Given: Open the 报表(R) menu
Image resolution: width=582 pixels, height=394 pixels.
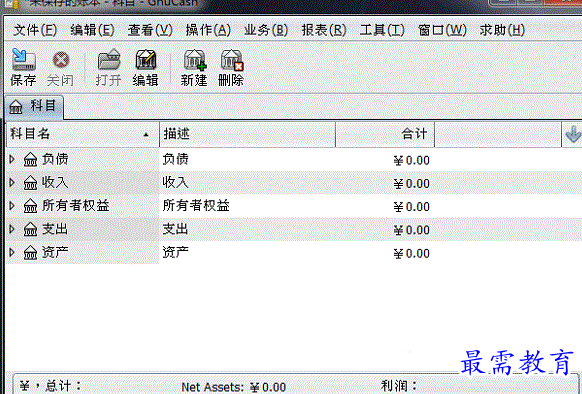Looking at the screenshot, I should coord(324,30).
